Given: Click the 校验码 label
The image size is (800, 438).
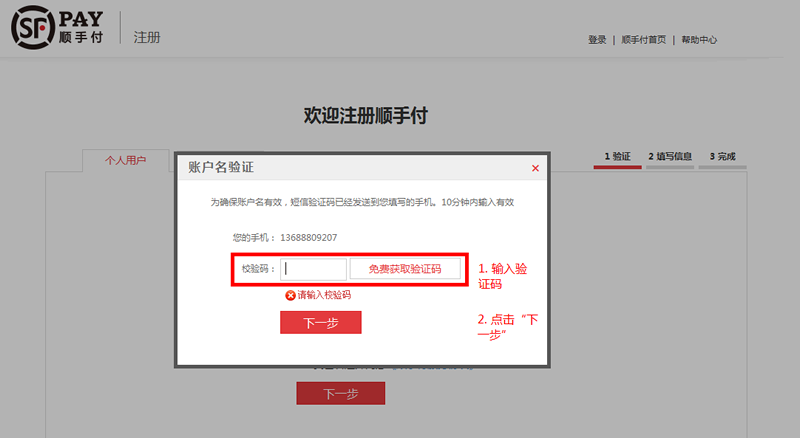Looking at the screenshot, I should click(x=258, y=269).
